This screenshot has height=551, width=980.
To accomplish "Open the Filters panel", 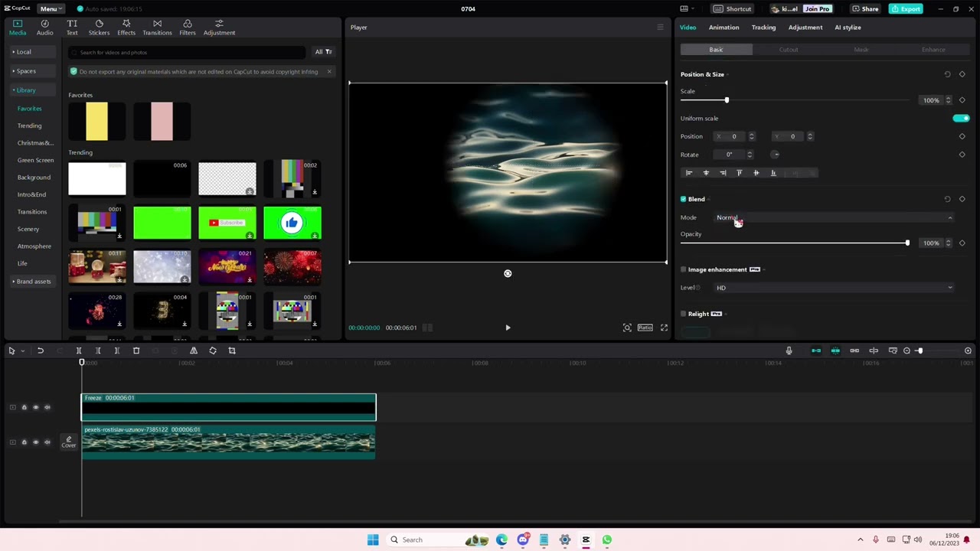I will click(188, 28).
